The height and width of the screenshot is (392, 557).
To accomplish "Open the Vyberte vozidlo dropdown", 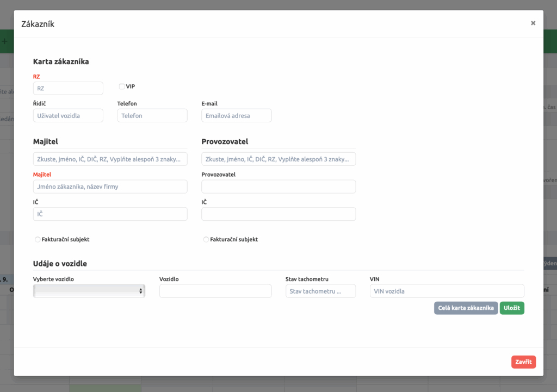I will click(x=89, y=291).
